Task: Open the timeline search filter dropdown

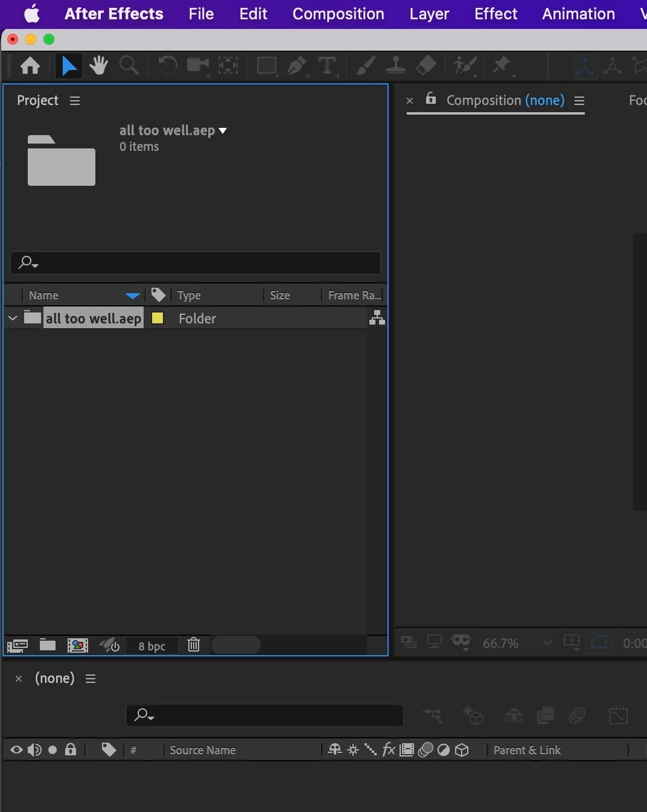Action: (x=144, y=715)
